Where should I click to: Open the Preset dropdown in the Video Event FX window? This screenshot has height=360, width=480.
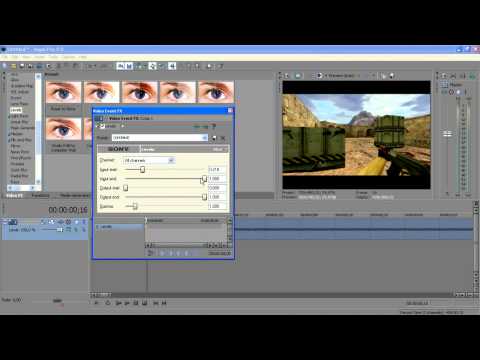click(204, 138)
